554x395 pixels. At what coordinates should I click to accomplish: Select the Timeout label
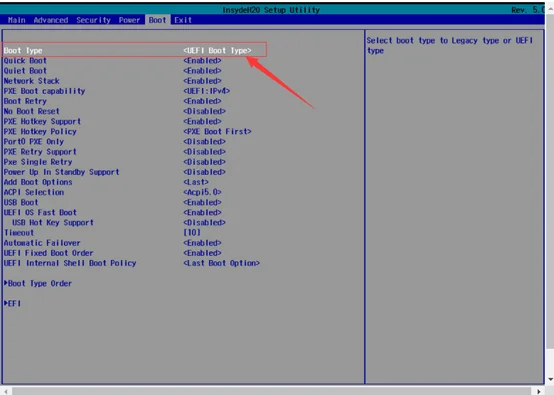(19, 233)
